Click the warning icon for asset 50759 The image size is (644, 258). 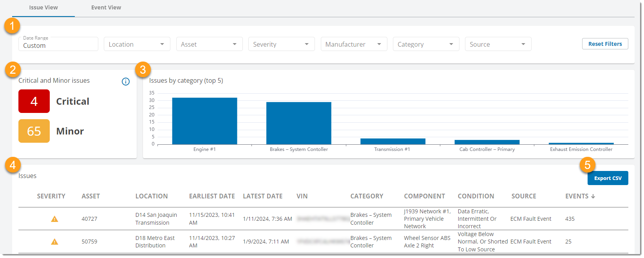[x=54, y=242]
